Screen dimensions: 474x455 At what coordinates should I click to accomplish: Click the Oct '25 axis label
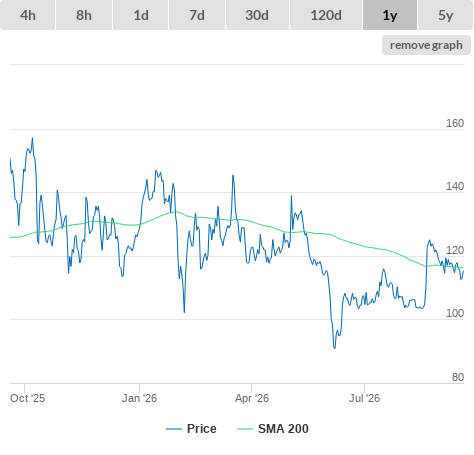(27, 398)
